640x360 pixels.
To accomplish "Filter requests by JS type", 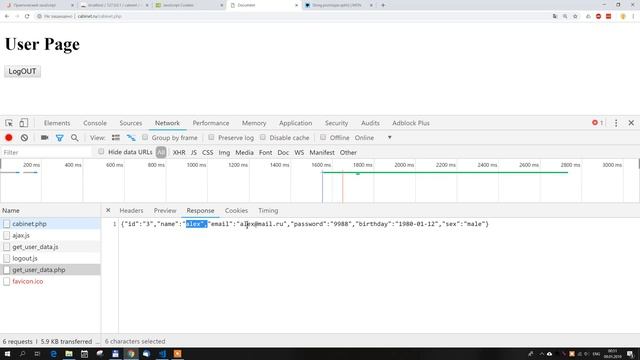I will click(x=193, y=152).
